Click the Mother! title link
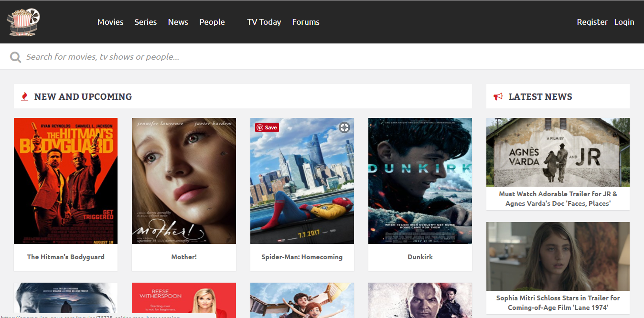 [x=184, y=257]
